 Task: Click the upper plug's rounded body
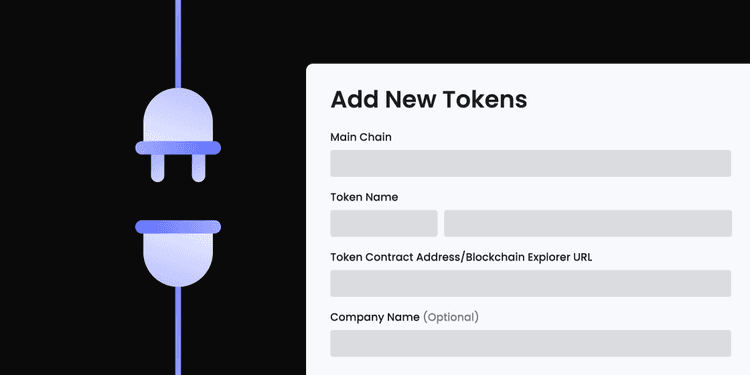click(x=178, y=115)
